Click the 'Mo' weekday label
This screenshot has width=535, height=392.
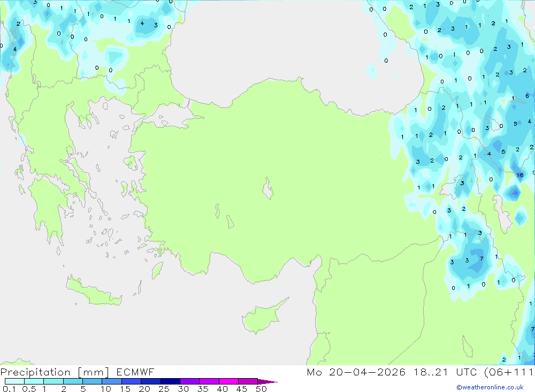[314, 372]
